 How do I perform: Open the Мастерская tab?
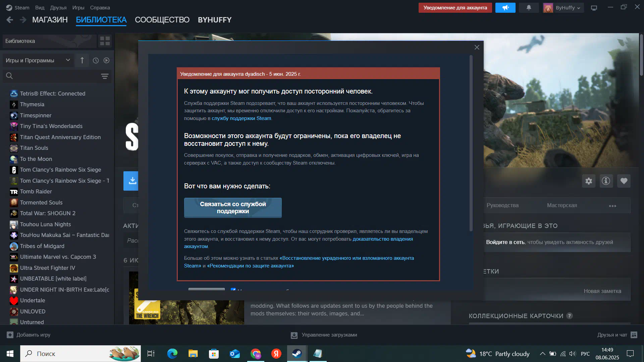[562, 205]
